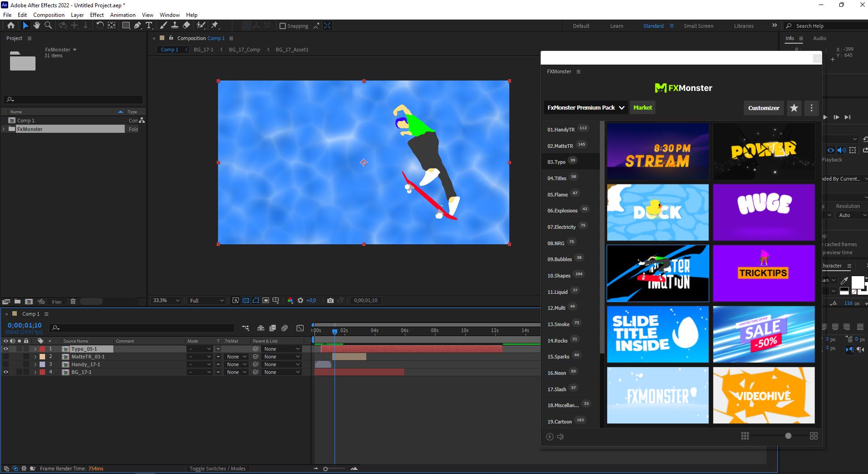868x474 pixels.
Task: Open Composition Mini-Flowchart in timeline
Action: 246,328
